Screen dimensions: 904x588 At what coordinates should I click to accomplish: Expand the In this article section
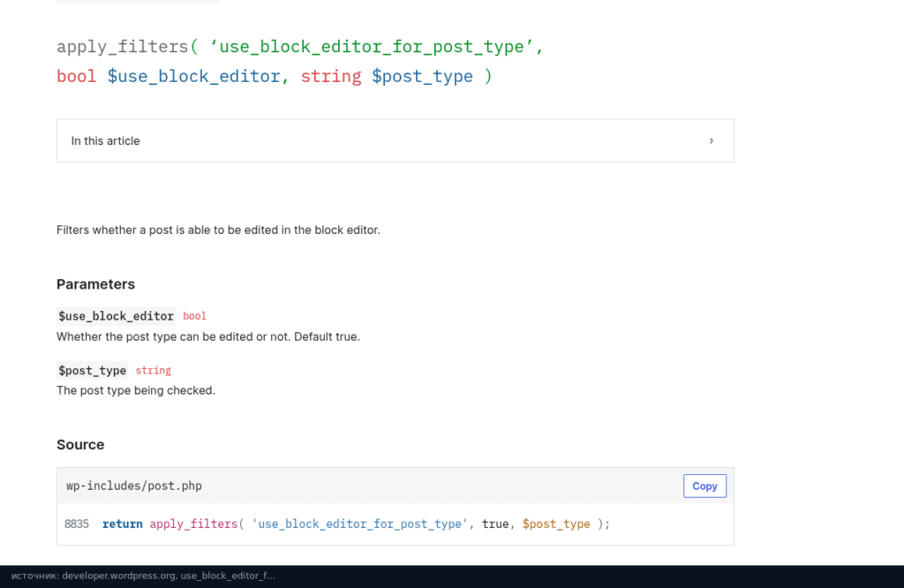[395, 140]
